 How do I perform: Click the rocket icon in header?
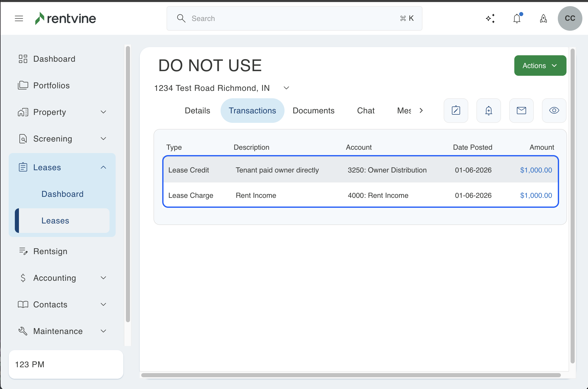click(543, 18)
